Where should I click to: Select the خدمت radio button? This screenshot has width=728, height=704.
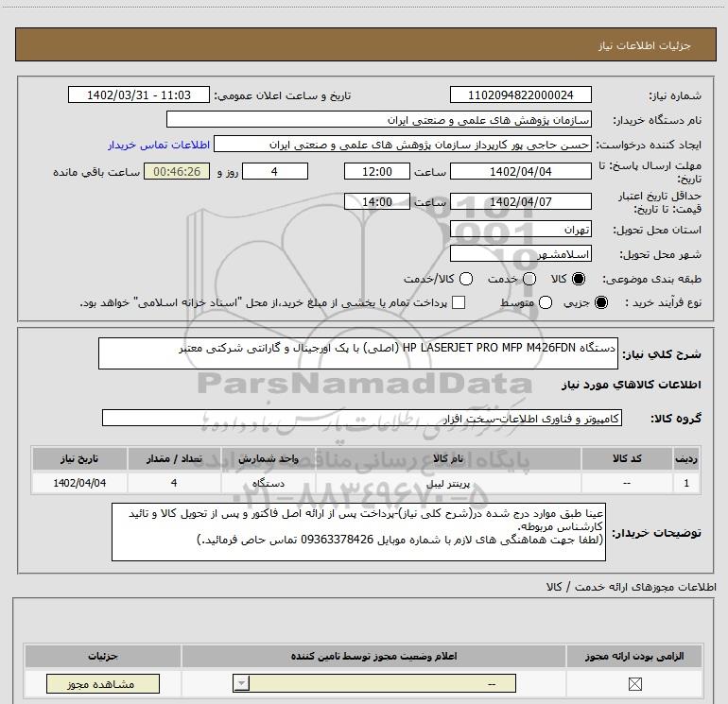tap(529, 279)
